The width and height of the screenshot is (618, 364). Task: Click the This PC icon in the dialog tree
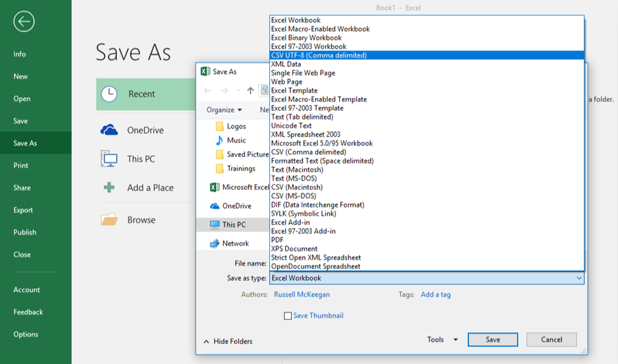[x=214, y=225]
